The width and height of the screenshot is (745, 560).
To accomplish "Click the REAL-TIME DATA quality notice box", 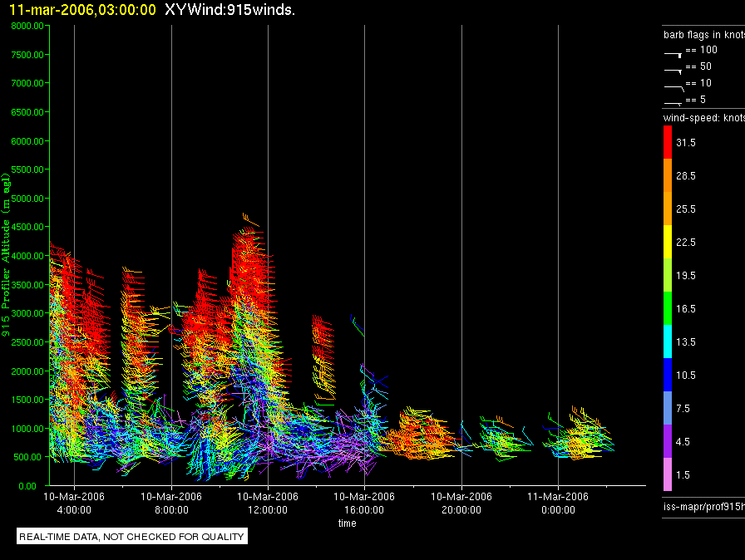I will (132, 536).
